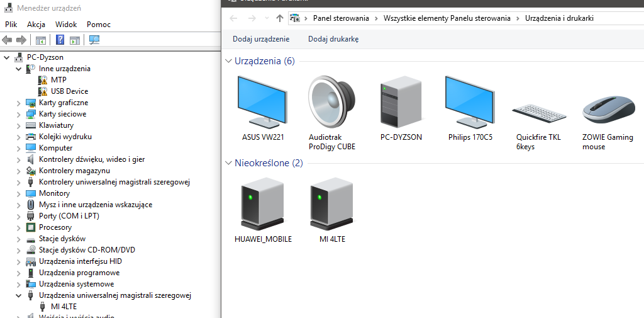Click the Dodaj urządzenie button

[261, 39]
